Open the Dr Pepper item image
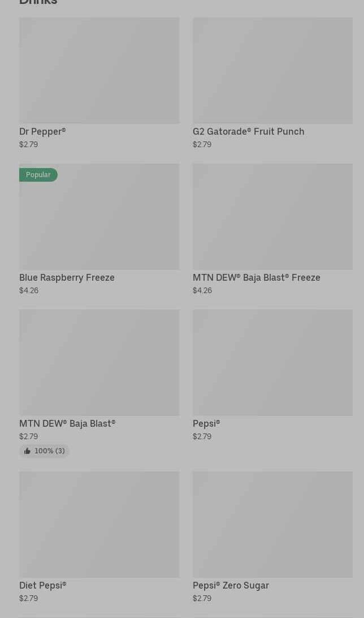Image resolution: width=364 pixels, height=618 pixels. [99, 71]
